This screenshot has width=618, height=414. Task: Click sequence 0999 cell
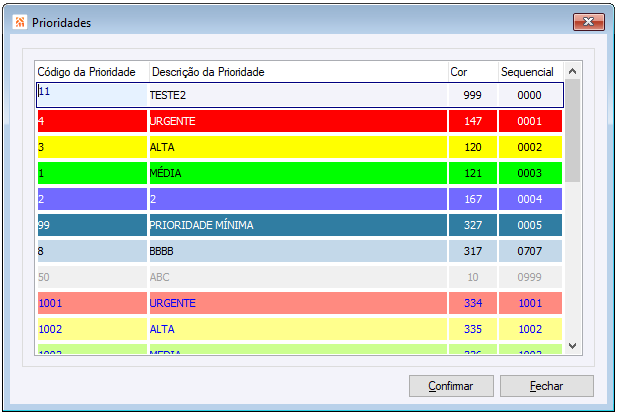tap(531, 277)
